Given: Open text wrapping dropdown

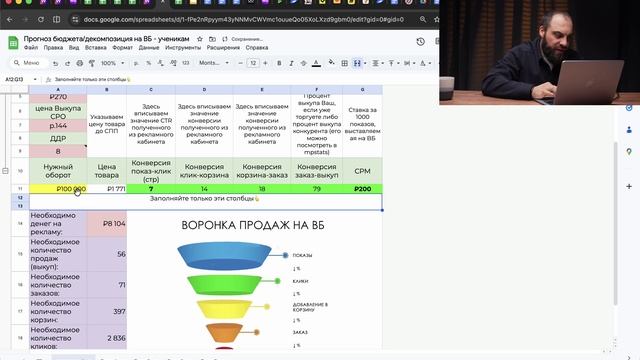Looking at the screenshot, I should tap(409, 63).
